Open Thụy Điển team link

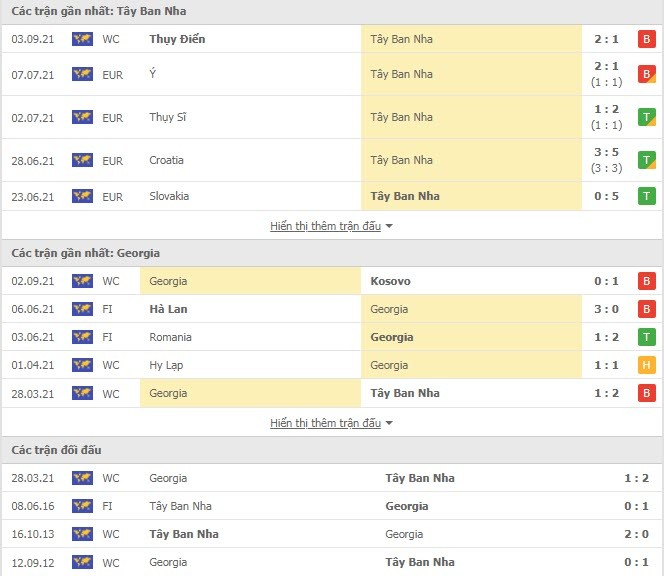(177, 39)
